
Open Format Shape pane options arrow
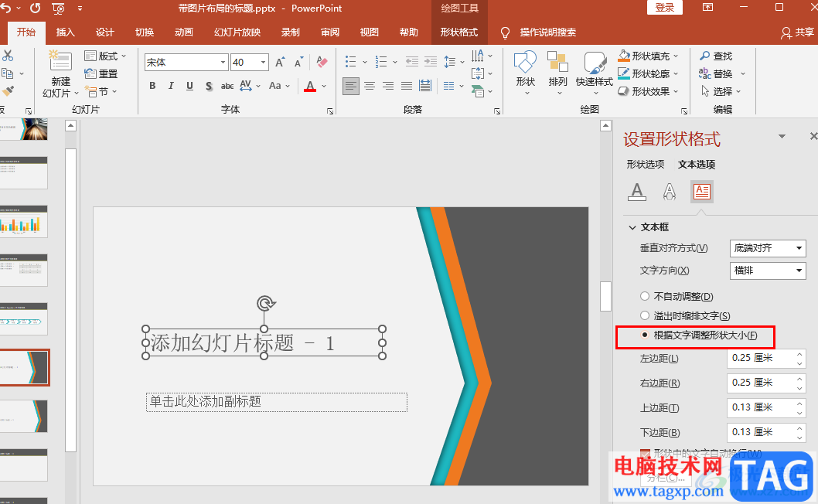782,137
